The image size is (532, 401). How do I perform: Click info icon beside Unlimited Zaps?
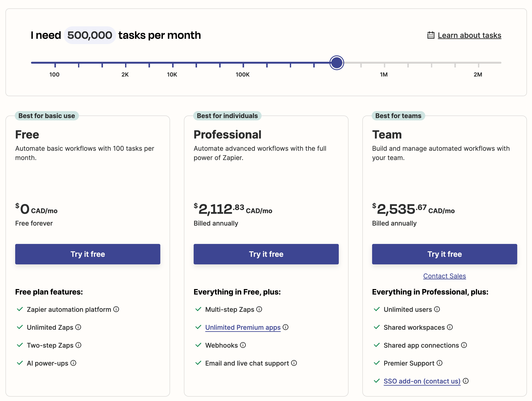78,327
